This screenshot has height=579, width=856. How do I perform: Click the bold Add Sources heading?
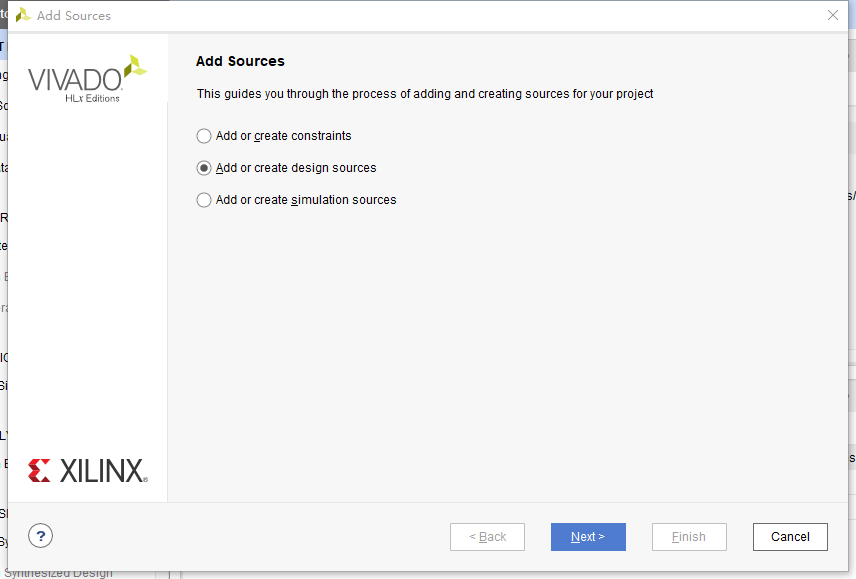click(x=240, y=61)
